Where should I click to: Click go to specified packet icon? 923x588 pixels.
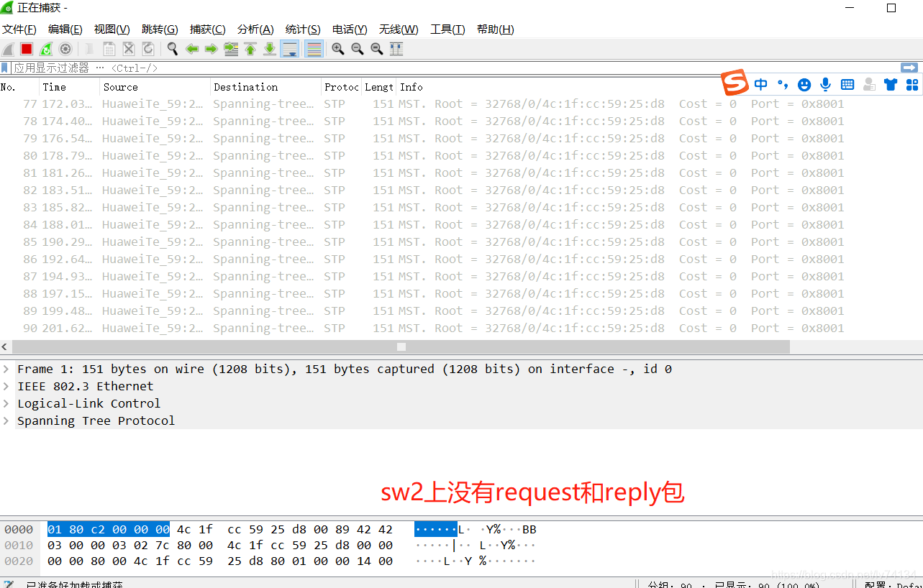pyautogui.click(x=231, y=49)
